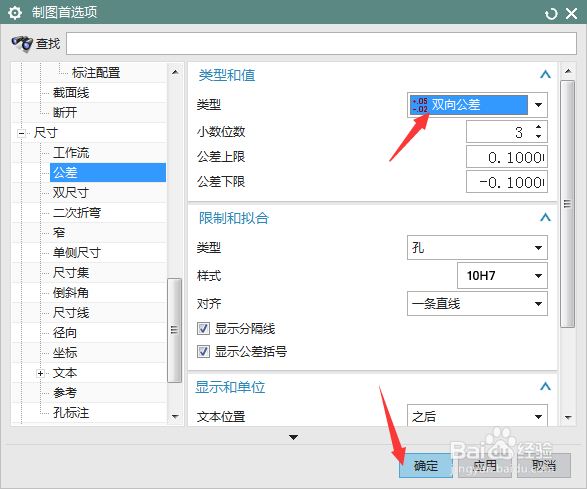Screen dimensions: 587x489
Task: Select 双尺寸 in the tree
Action: [x=71, y=192]
